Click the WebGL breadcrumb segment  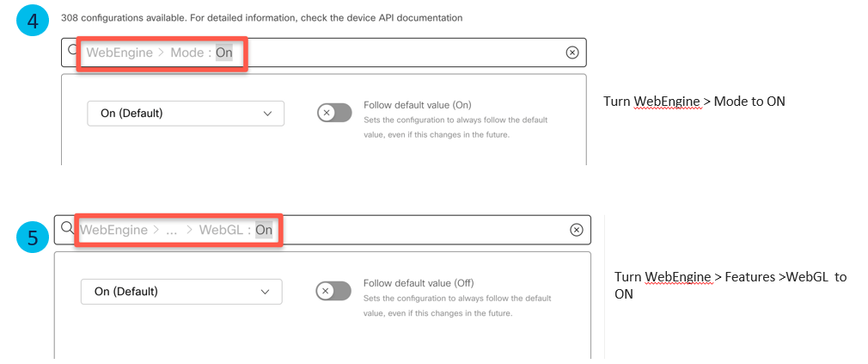(x=223, y=230)
